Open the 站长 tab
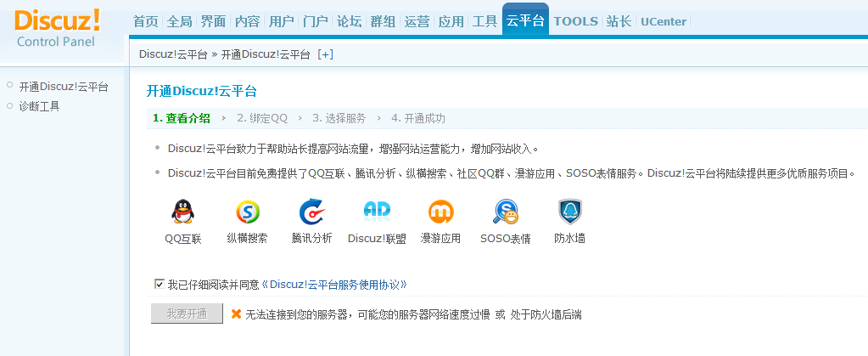 619,21
